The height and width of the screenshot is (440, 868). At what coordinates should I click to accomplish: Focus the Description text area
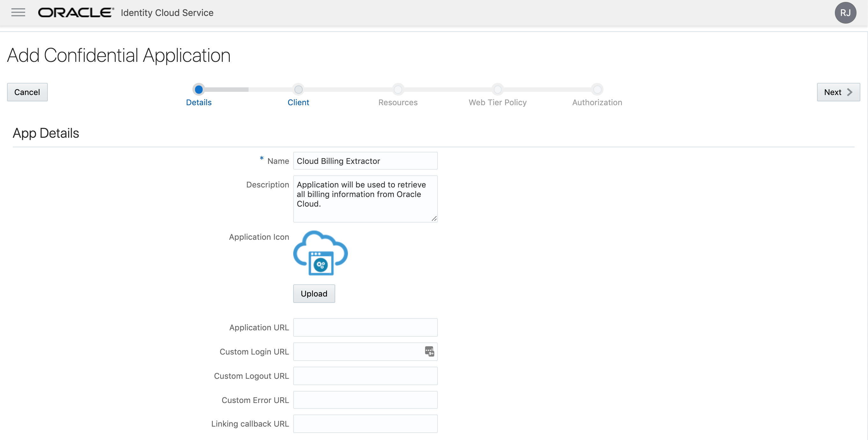pos(365,199)
